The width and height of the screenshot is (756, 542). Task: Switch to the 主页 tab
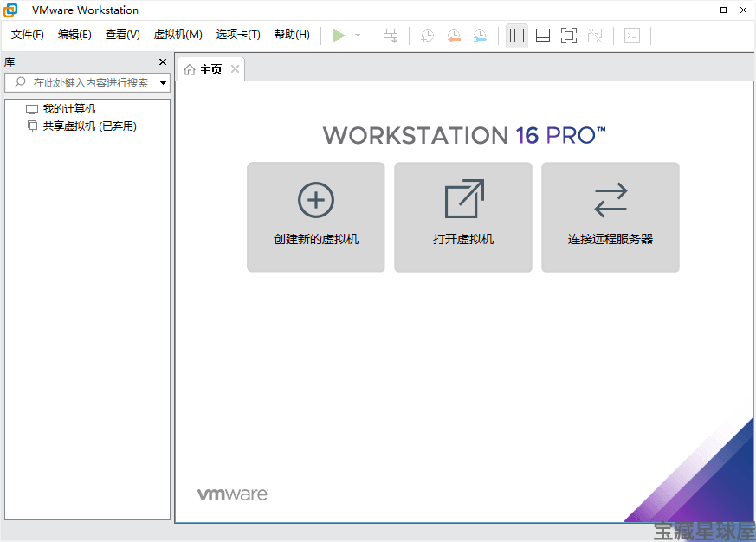pyautogui.click(x=211, y=70)
